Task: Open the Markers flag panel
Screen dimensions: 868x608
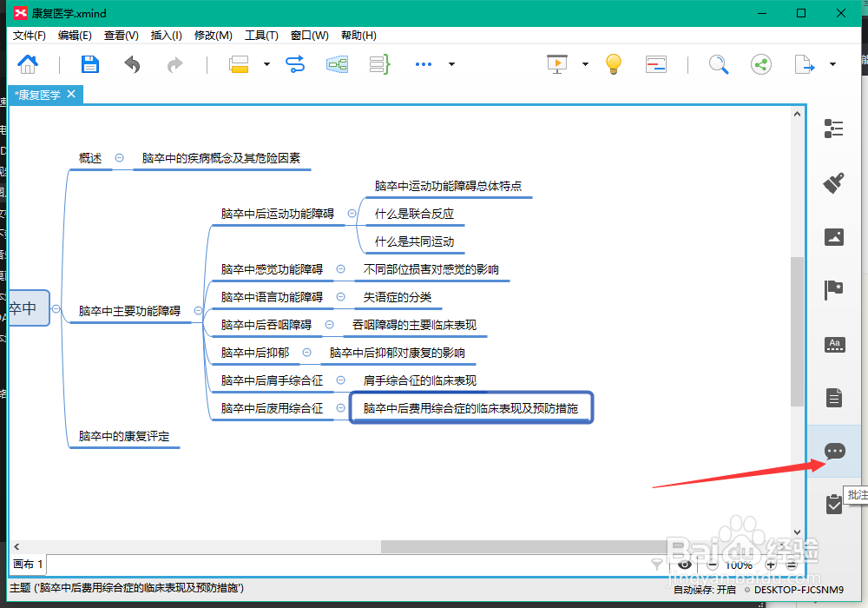Action: coord(833,289)
